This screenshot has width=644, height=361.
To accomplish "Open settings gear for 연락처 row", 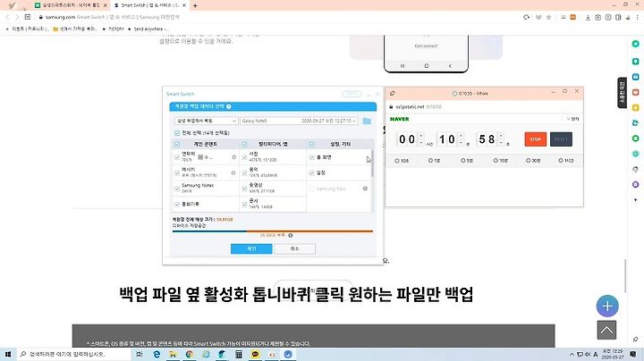I will pos(233,157).
